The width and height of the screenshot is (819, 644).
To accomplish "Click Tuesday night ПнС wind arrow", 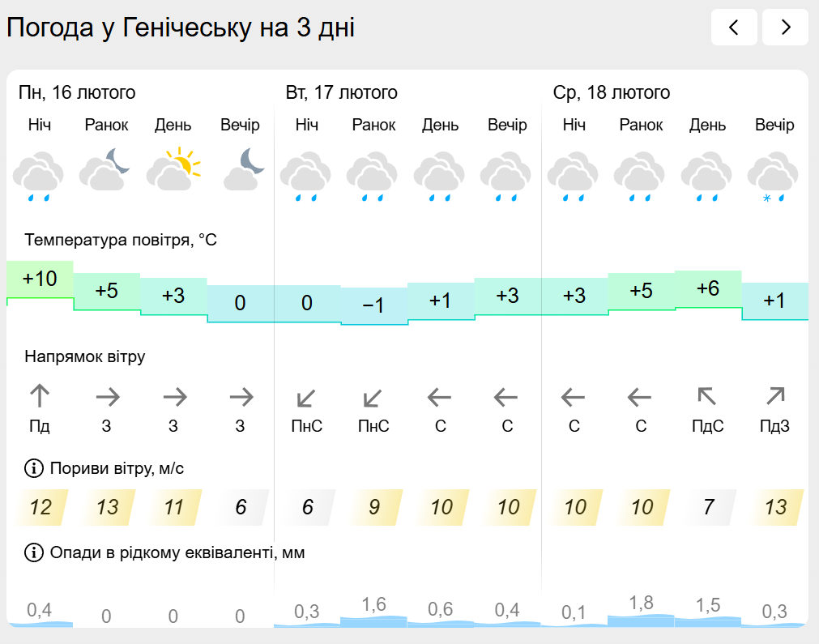I will coord(307,397).
